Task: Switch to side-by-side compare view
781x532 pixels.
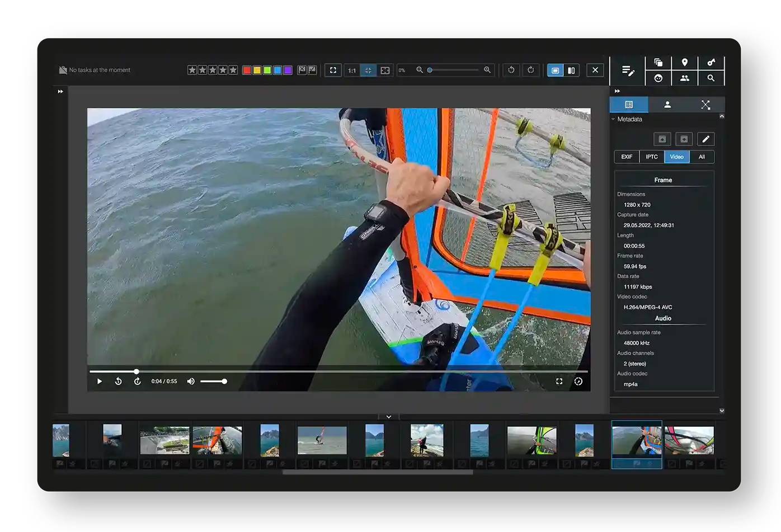Action: [x=571, y=70]
